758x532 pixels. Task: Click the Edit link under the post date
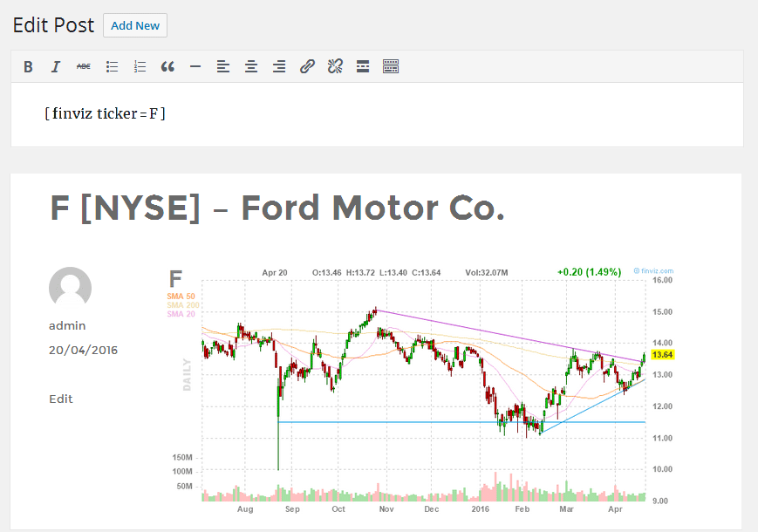point(61,399)
